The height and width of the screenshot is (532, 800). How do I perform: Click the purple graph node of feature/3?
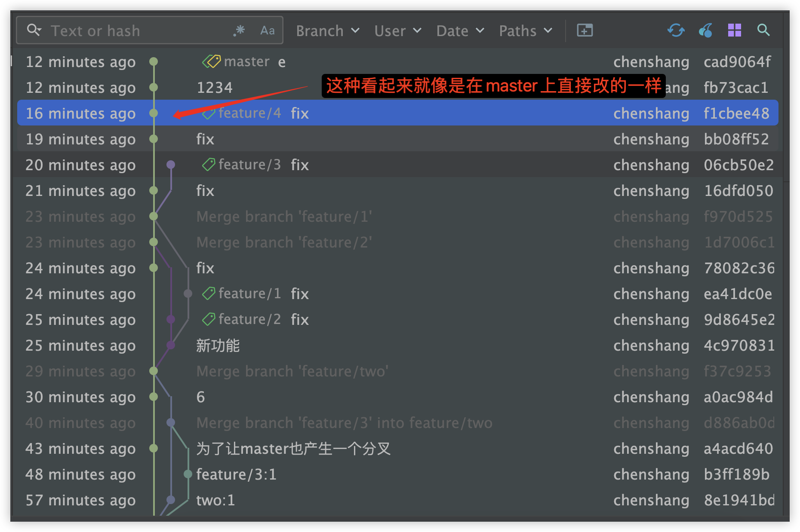coord(171,165)
